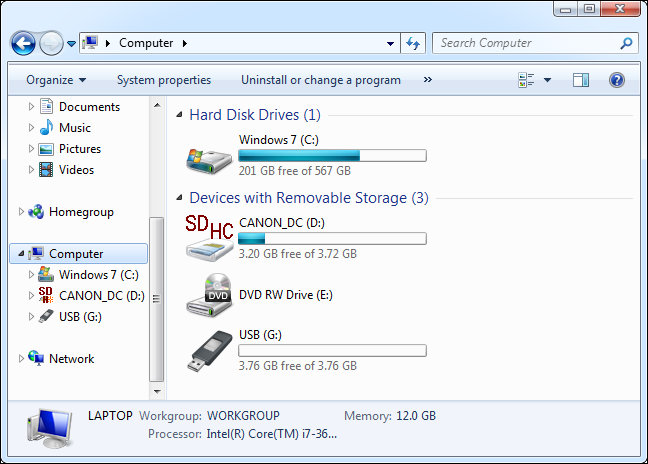This screenshot has width=648, height=464.
Task: Expand the Homegroup node
Action: 21,212
